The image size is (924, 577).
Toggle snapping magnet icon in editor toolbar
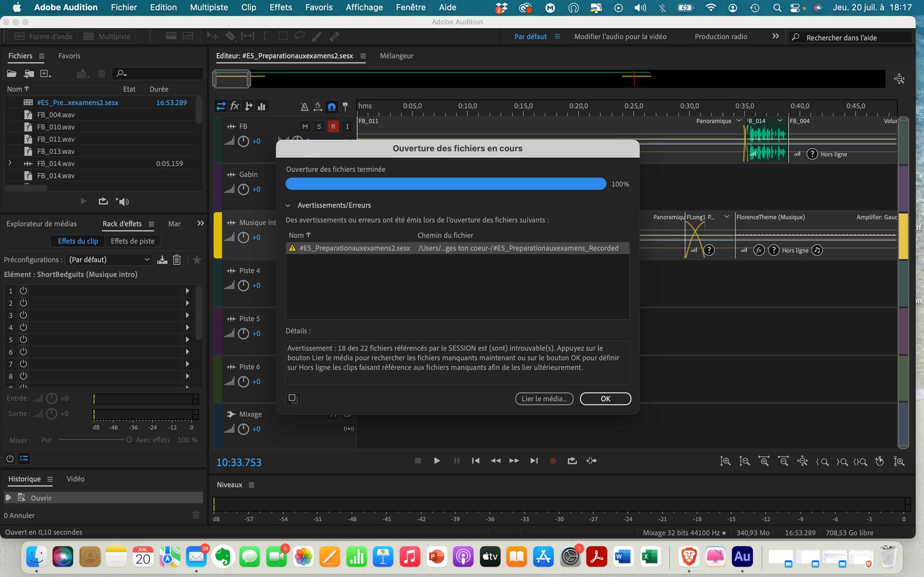[331, 106]
